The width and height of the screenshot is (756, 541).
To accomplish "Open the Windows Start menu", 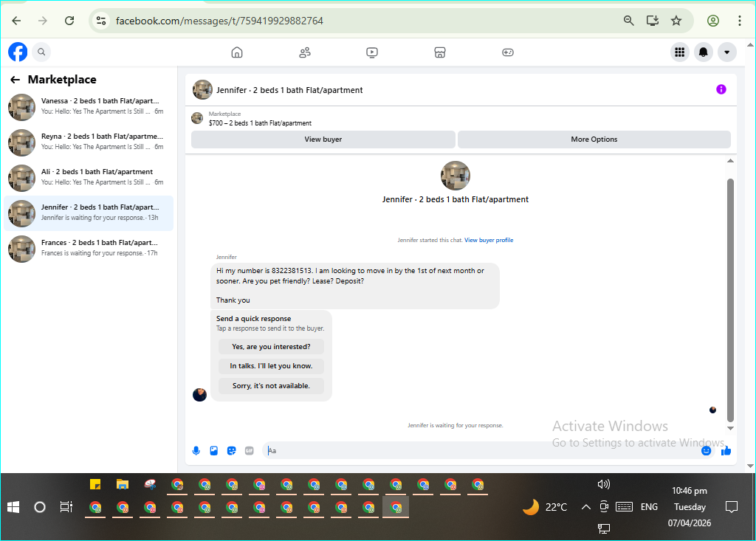I will tap(13, 507).
